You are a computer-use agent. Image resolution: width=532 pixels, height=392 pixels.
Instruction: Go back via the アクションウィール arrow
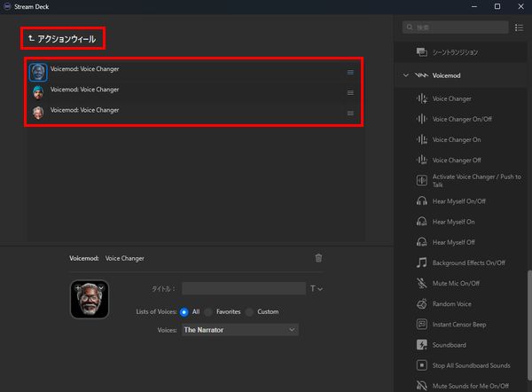click(31, 38)
